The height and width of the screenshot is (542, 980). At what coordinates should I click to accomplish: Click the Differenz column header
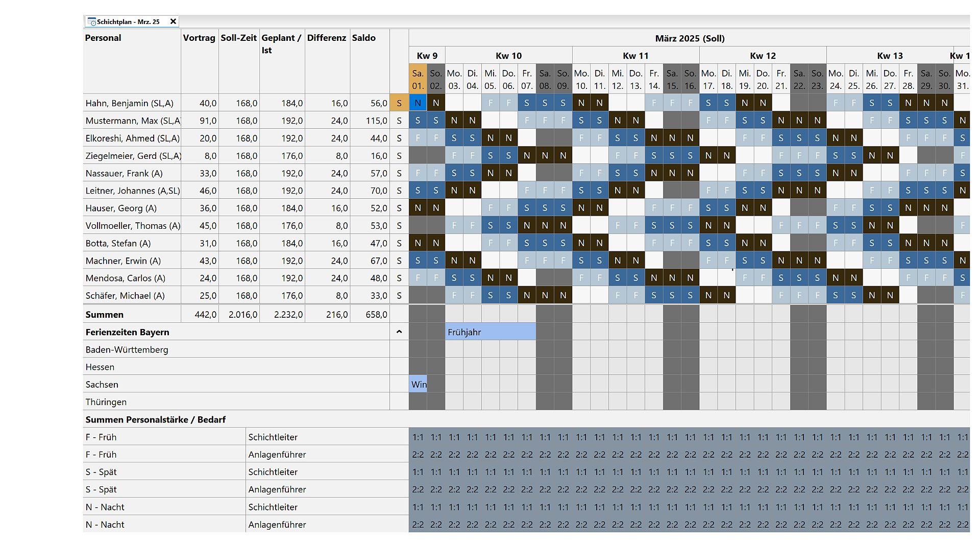click(x=327, y=38)
